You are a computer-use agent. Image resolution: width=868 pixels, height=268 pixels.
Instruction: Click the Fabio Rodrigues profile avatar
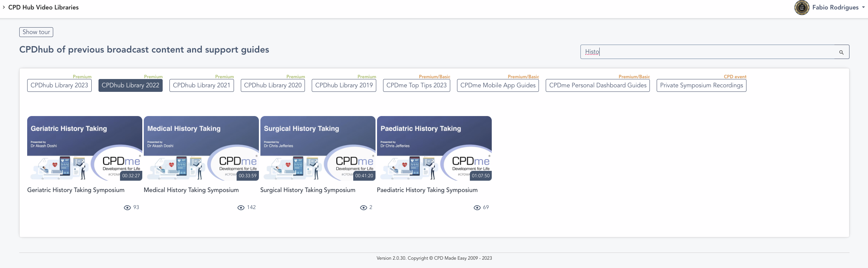click(x=802, y=8)
